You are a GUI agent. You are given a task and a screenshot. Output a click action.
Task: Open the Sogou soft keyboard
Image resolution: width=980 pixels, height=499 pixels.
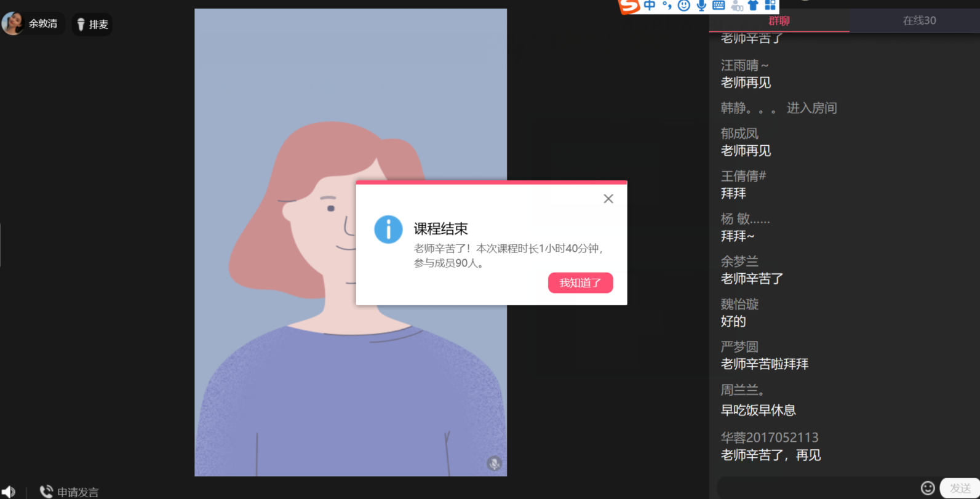719,6
